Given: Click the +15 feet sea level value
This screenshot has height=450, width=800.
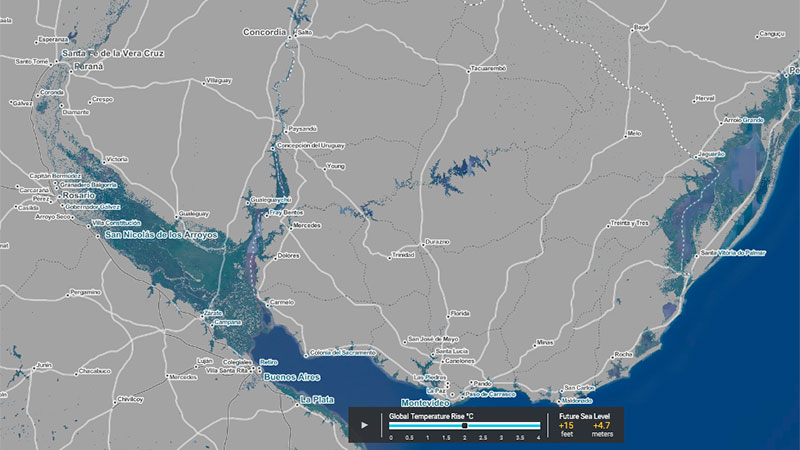Looking at the screenshot, I should [x=566, y=425].
